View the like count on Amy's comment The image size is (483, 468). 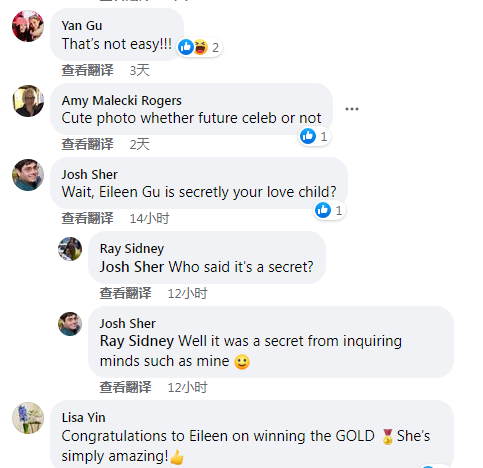click(x=314, y=136)
